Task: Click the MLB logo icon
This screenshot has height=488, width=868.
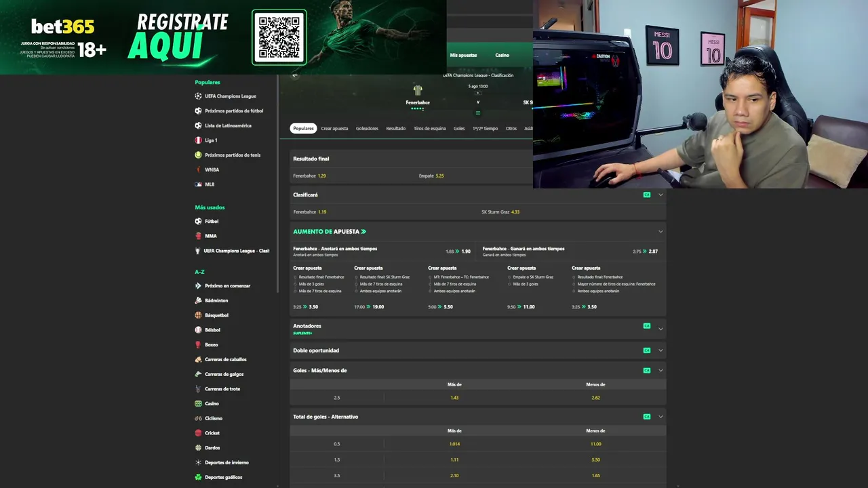Action: 198,184
